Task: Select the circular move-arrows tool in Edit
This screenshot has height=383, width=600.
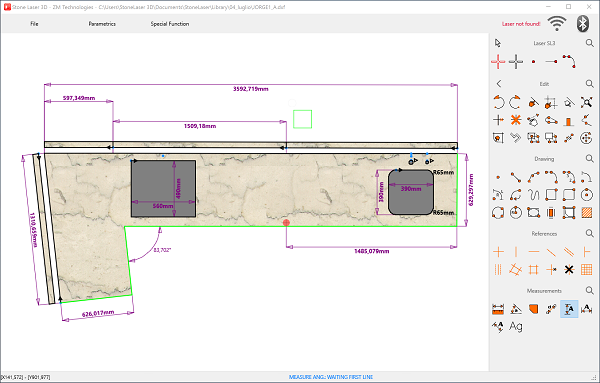Action: click(587, 138)
